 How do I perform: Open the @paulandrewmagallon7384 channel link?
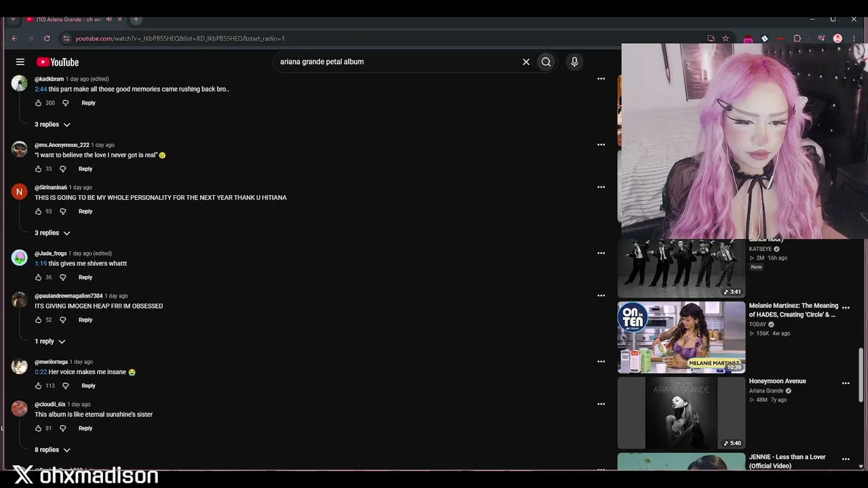(68, 296)
